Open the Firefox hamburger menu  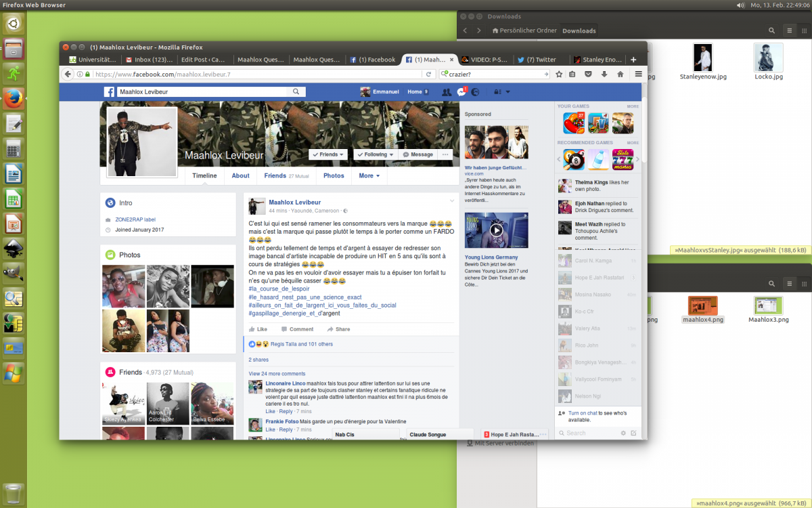tap(637, 74)
